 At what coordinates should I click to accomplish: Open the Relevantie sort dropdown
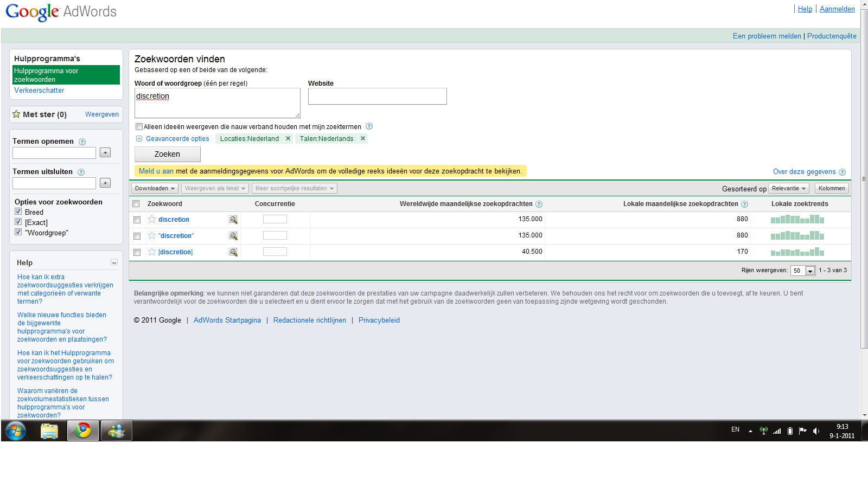click(789, 188)
